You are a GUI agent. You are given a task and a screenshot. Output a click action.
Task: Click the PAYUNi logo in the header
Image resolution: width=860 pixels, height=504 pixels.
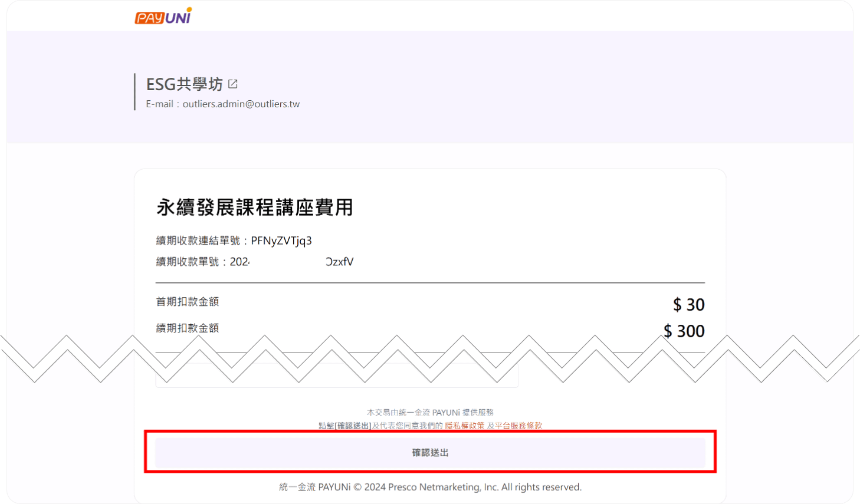pos(163,17)
